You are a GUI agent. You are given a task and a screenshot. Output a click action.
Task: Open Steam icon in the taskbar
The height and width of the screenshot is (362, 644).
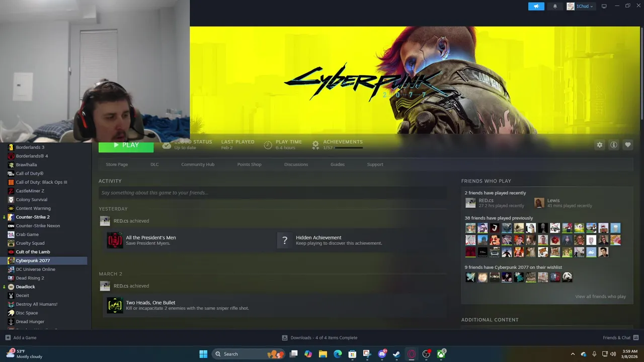point(396,354)
